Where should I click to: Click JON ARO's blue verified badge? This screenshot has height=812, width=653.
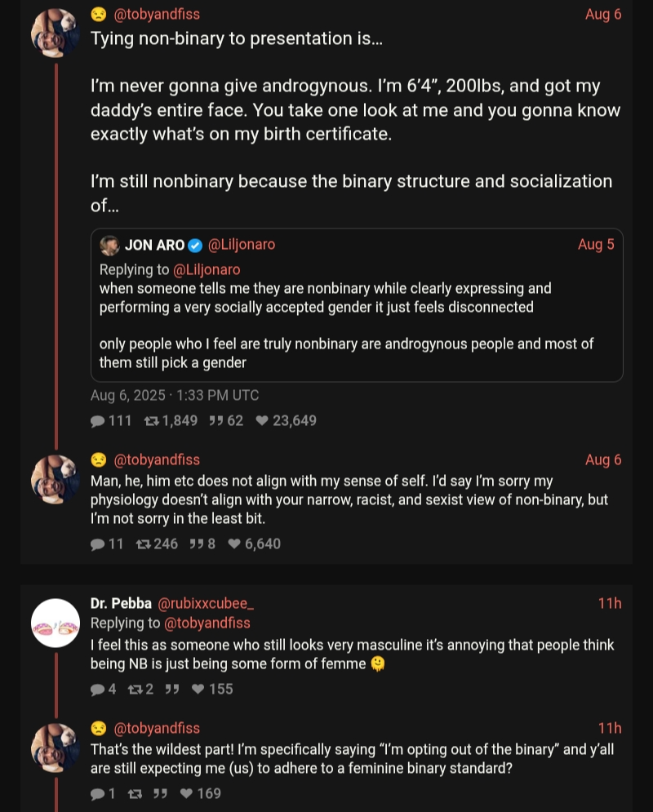pyautogui.click(x=195, y=245)
